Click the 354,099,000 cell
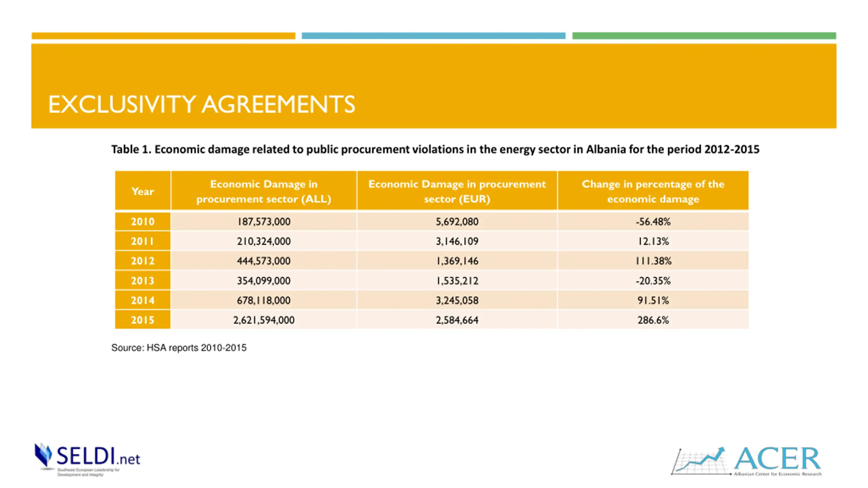 click(x=264, y=281)
